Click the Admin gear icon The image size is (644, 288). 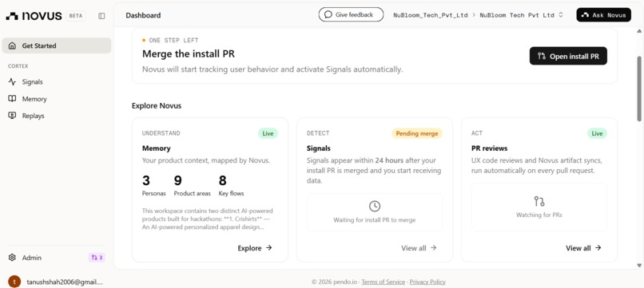pyautogui.click(x=12, y=258)
